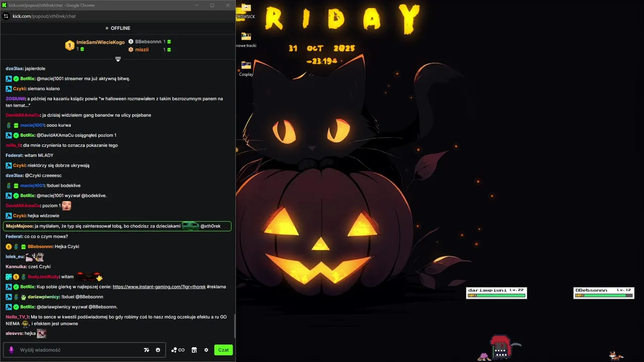Click the green gift icon under ImieSamiWiecieKogo

pos(83,49)
